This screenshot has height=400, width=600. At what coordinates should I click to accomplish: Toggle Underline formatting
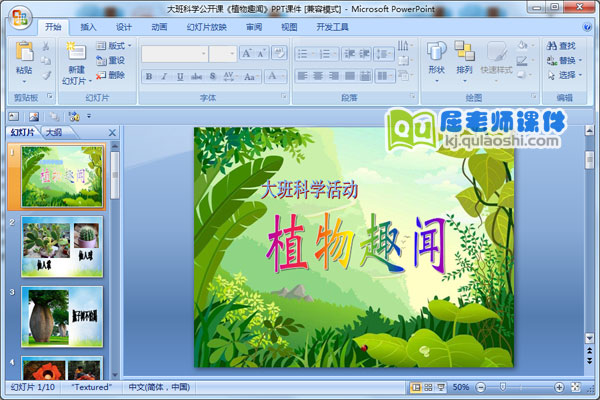coord(180,77)
